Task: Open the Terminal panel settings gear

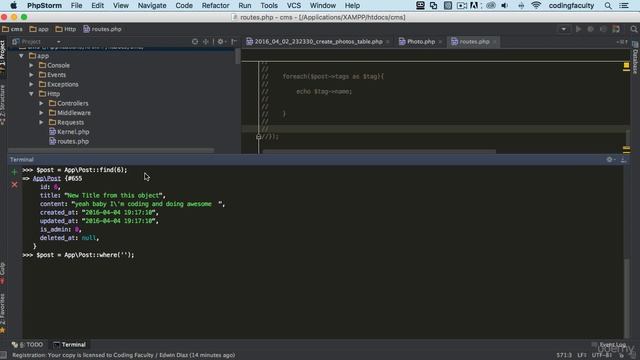Action: click(x=610, y=160)
